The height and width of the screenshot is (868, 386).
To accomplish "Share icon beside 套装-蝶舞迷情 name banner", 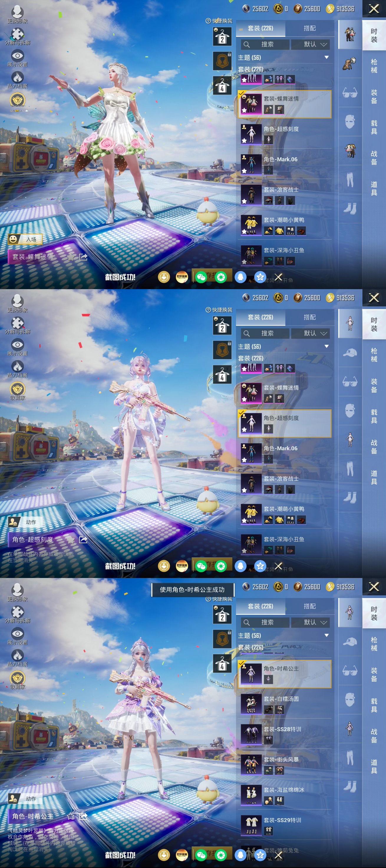I will coord(83,257).
